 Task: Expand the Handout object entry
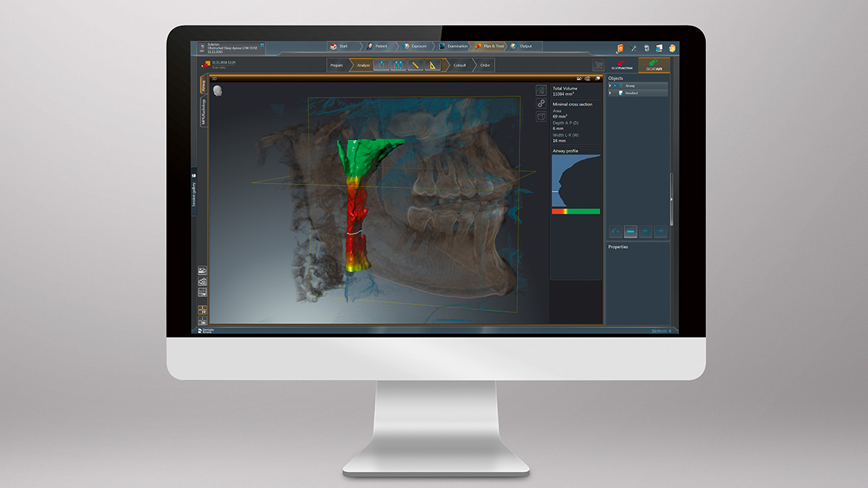pyautogui.click(x=610, y=93)
